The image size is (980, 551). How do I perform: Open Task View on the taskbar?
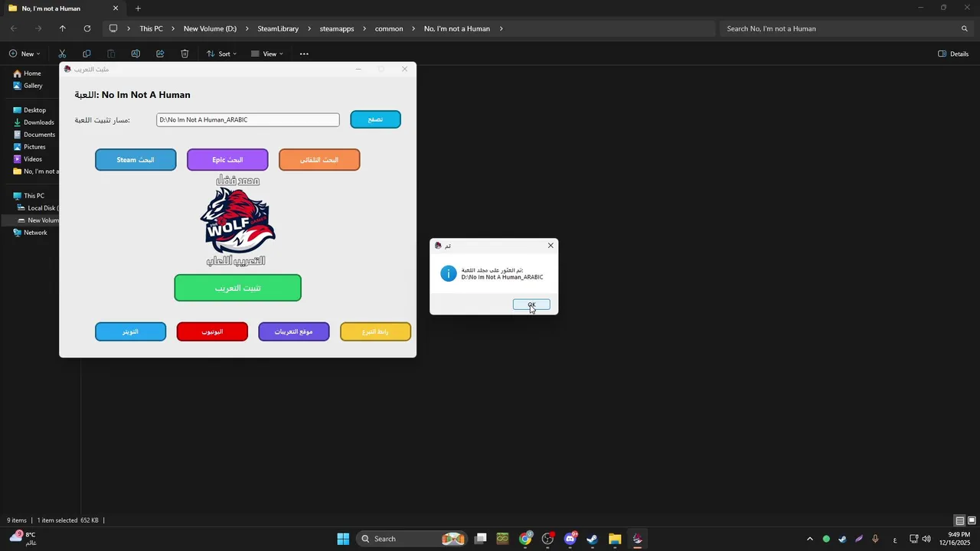click(x=480, y=539)
